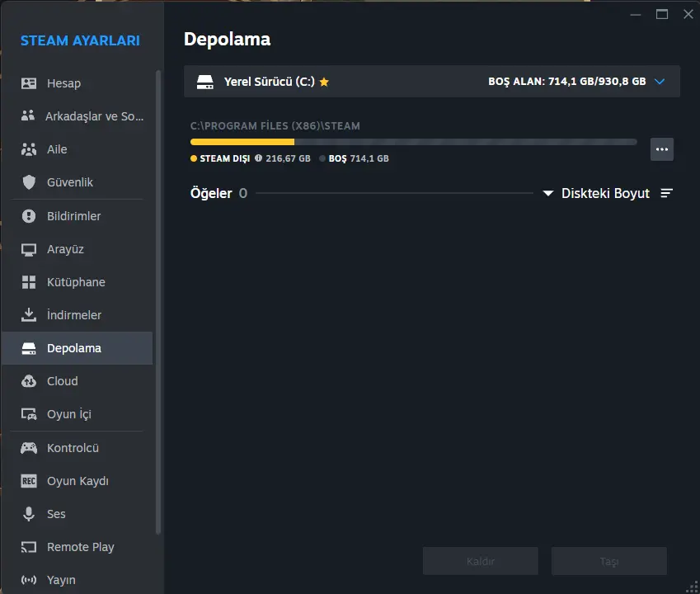
Task: Click the window resize grip in corner
Action: pyautogui.click(x=693, y=587)
